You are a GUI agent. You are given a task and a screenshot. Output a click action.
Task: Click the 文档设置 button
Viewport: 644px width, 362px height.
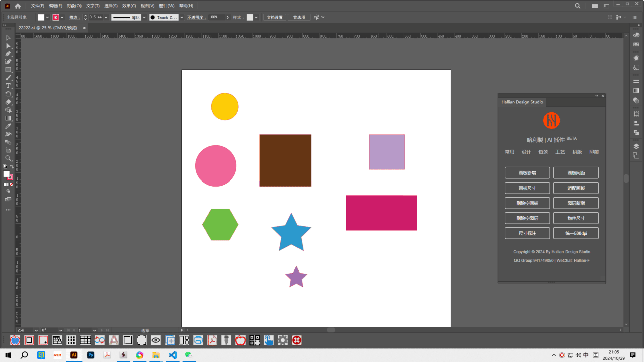coord(275,17)
